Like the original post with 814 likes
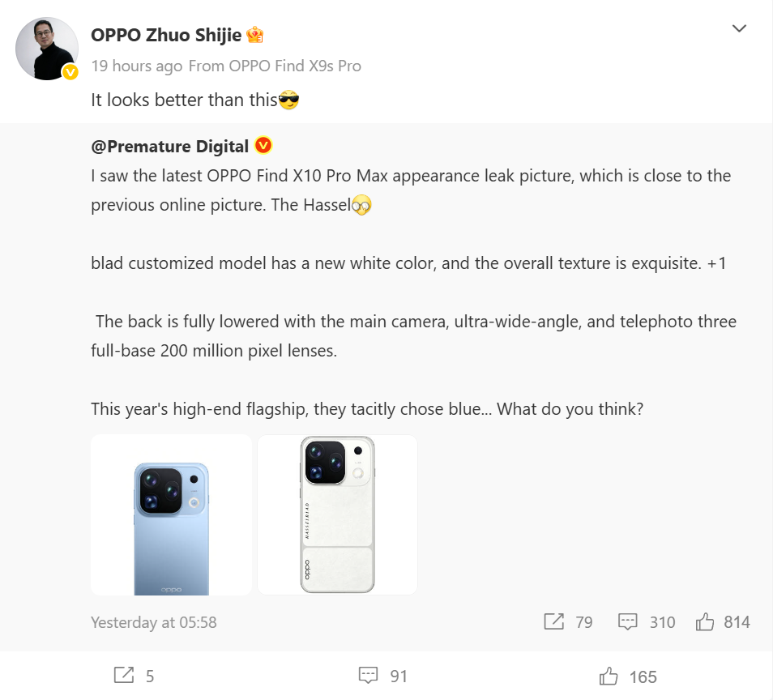Image resolution: width=773 pixels, height=700 pixels. [x=722, y=622]
